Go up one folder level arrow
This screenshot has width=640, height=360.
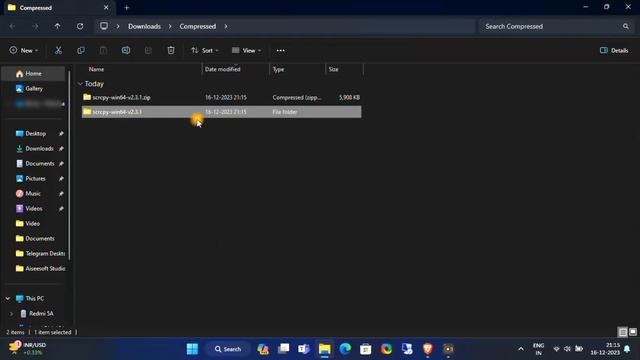coord(57,26)
